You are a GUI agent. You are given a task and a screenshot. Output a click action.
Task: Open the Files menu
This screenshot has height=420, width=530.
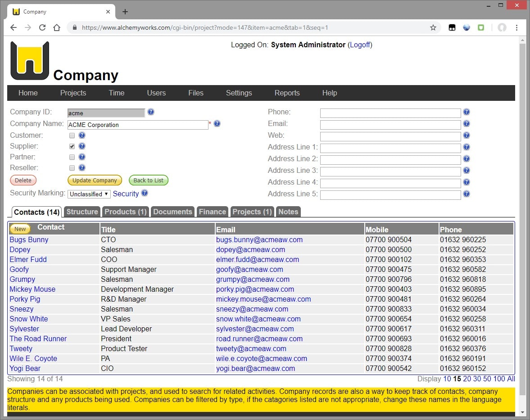point(196,93)
